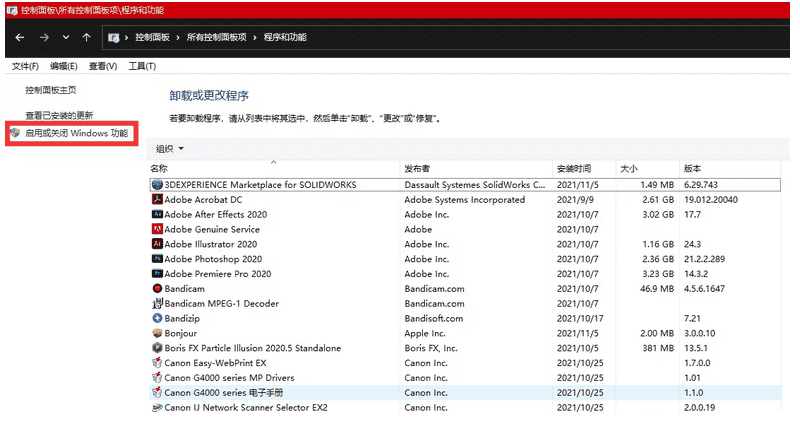Select Adobe Premiere Pro 2020 name

tap(218, 273)
